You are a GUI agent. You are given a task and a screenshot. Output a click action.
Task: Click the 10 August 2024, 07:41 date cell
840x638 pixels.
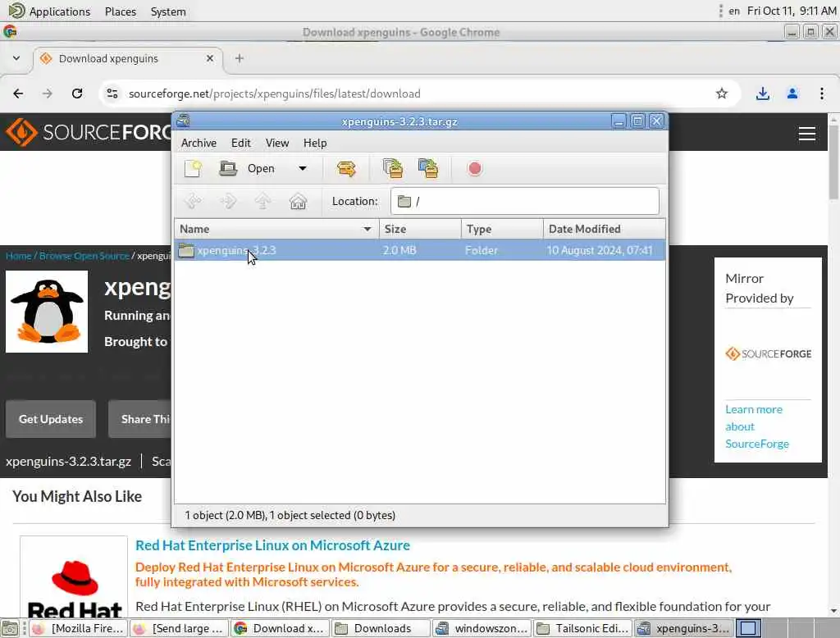coord(600,250)
